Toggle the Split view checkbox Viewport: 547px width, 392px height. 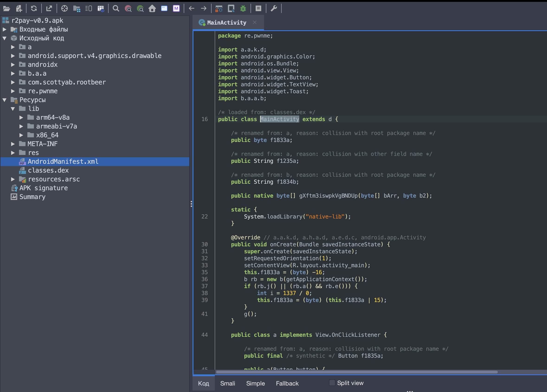[332, 383]
